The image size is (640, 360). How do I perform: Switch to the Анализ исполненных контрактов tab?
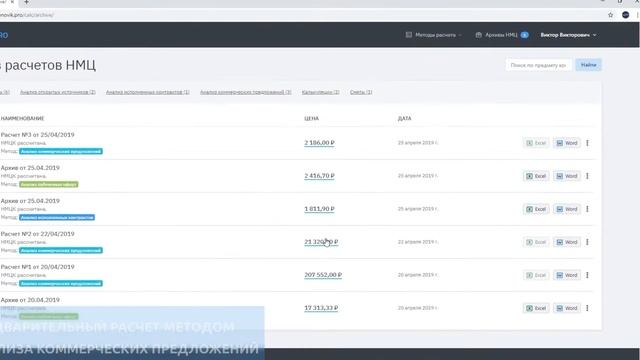click(148, 92)
